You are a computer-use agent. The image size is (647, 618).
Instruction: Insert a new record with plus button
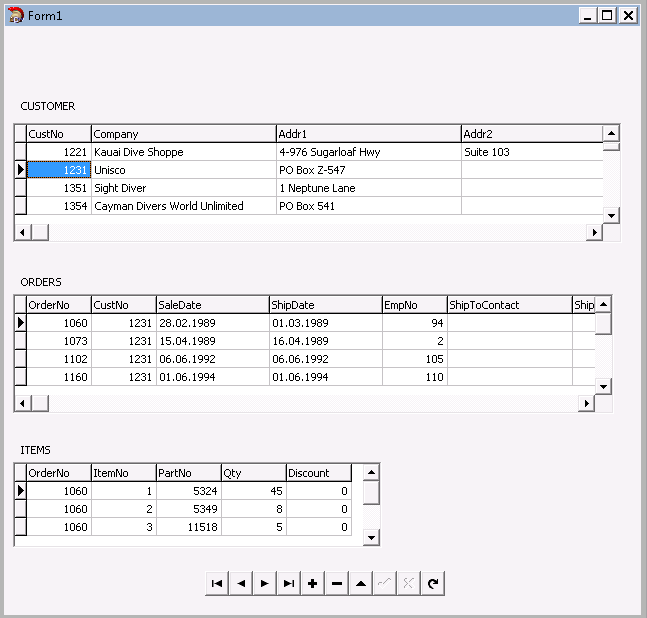click(313, 583)
